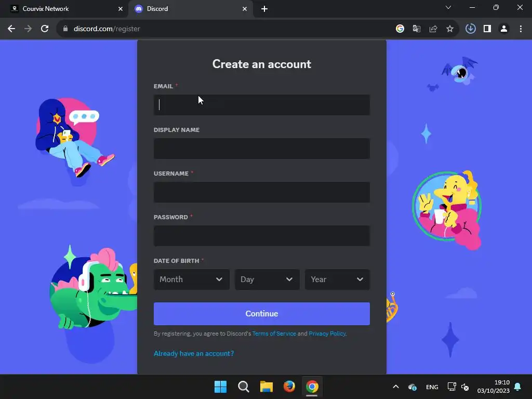The image size is (532, 399).
Task: Click the Chrome taskbar icon
Action: pos(312,387)
